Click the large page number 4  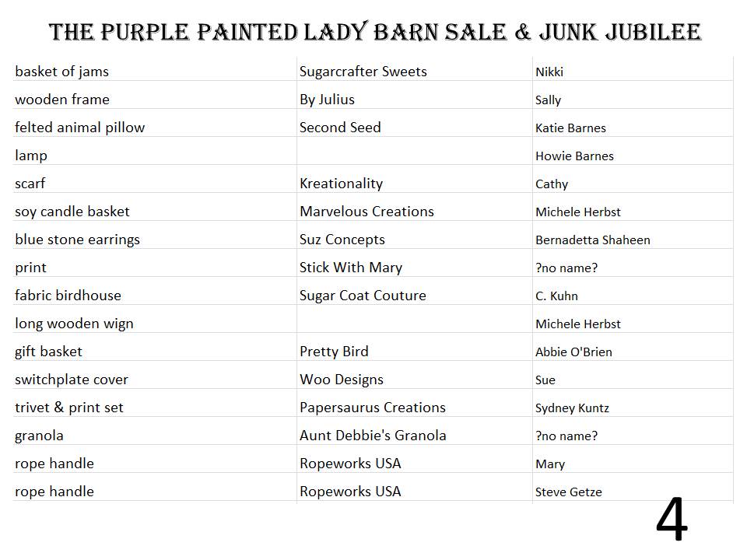click(x=672, y=519)
